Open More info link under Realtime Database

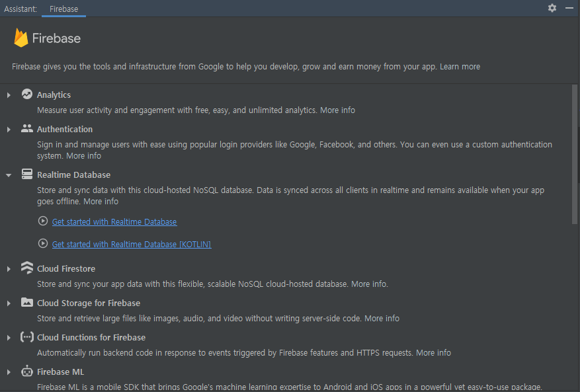101,202
